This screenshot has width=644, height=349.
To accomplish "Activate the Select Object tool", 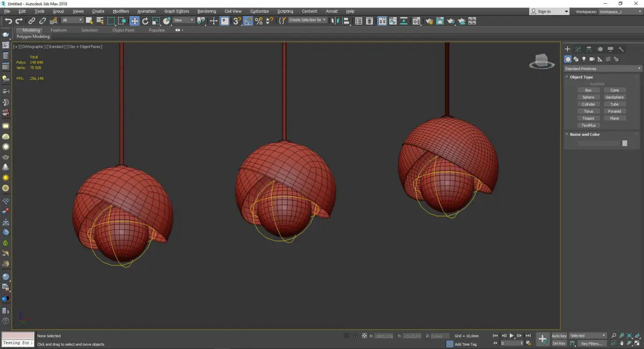I will pos(89,21).
